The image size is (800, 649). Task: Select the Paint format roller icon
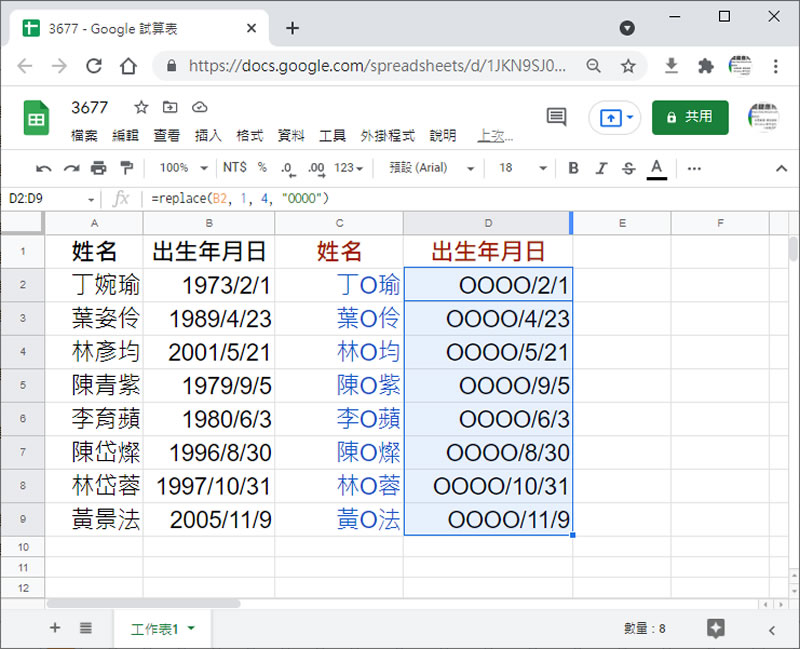(x=126, y=168)
